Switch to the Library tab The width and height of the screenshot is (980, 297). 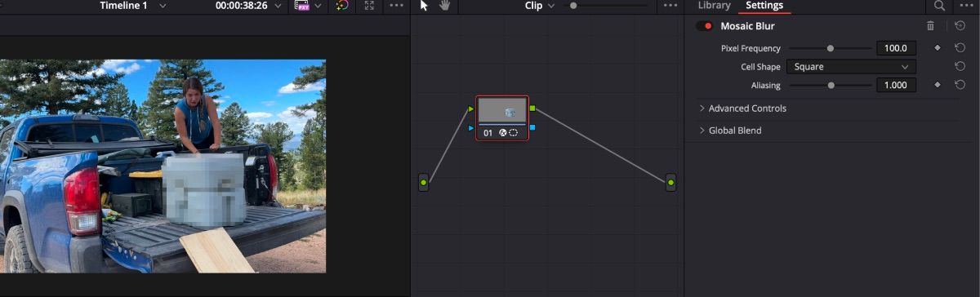714,6
